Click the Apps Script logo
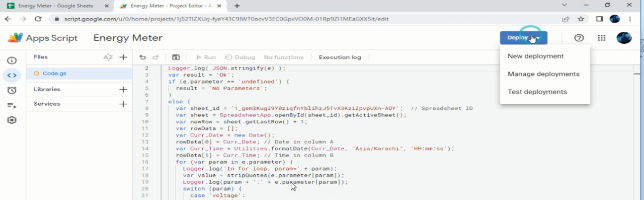Viewport: 644px width, 200px height. coord(43,38)
